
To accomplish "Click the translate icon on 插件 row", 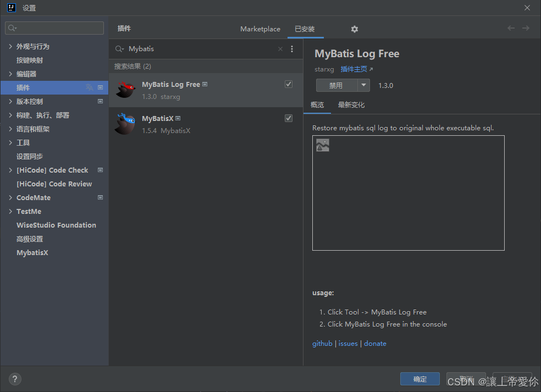I will [90, 87].
